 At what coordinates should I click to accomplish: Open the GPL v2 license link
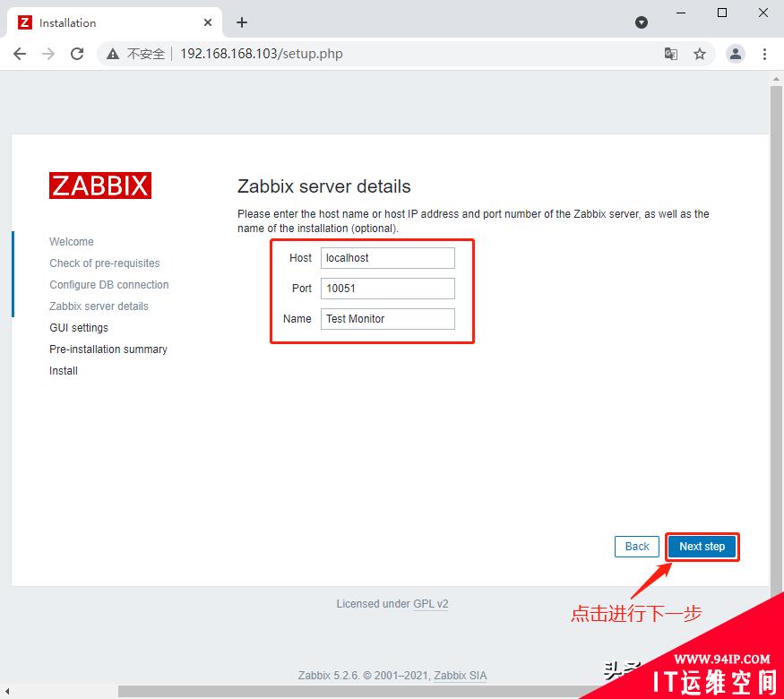pos(430,604)
